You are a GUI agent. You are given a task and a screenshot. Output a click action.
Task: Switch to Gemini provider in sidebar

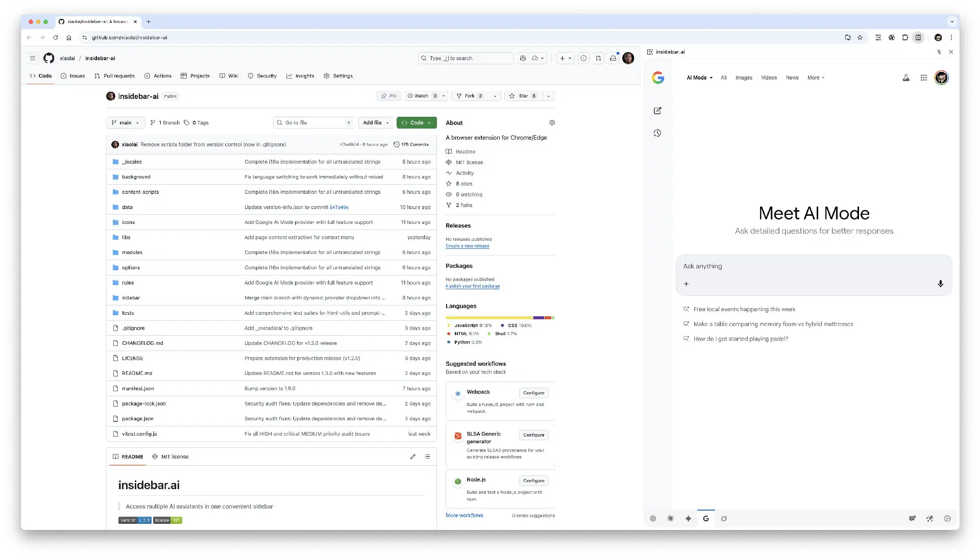click(688, 519)
